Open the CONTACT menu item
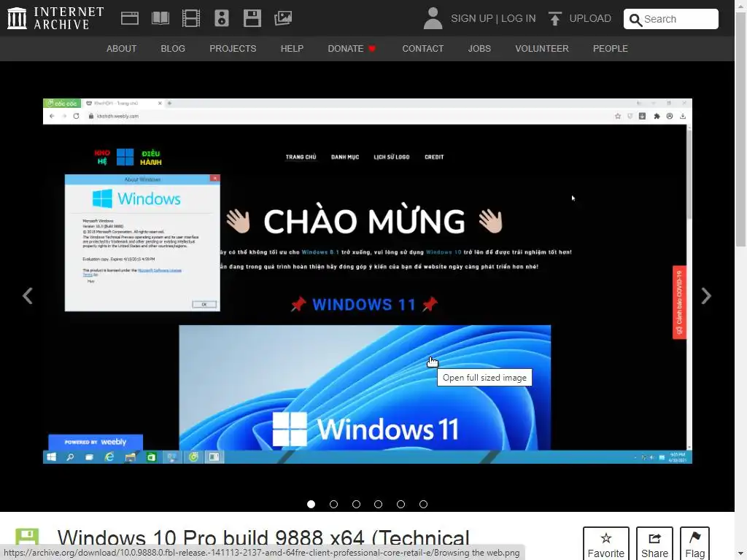The image size is (747, 560). [x=423, y=49]
